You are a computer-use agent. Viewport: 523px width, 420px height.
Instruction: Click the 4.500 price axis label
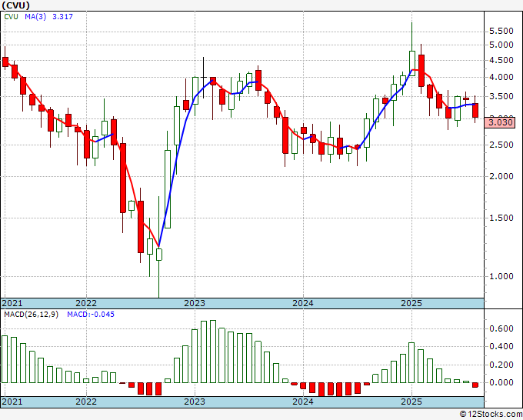(x=501, y=60)
